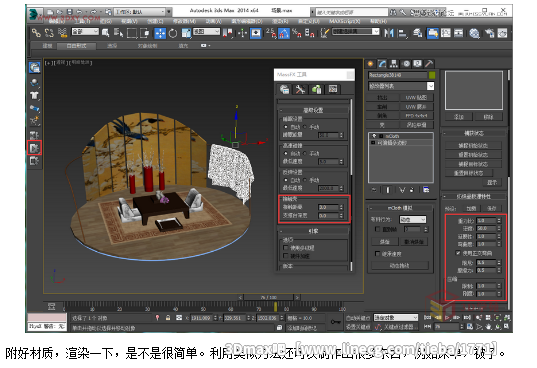Open key filter dropdown beside 自动关键点
537x368 pixels.
[396, 318]
